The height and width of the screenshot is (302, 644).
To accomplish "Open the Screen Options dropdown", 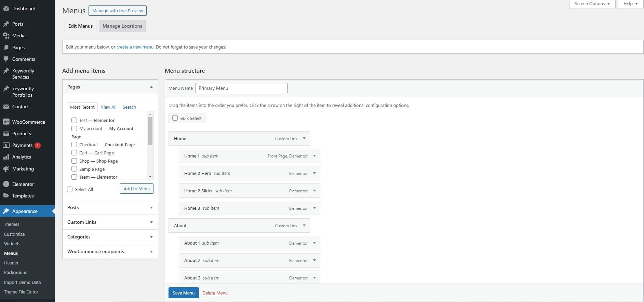I will 592,4.
